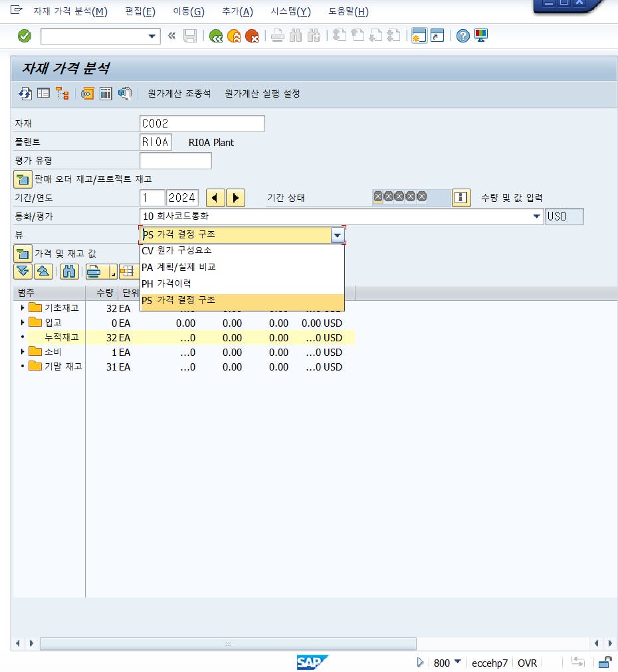This screenshot has width=618, height=672.
Task: Click the hierarchy tree structure icon
Action: 62,94
